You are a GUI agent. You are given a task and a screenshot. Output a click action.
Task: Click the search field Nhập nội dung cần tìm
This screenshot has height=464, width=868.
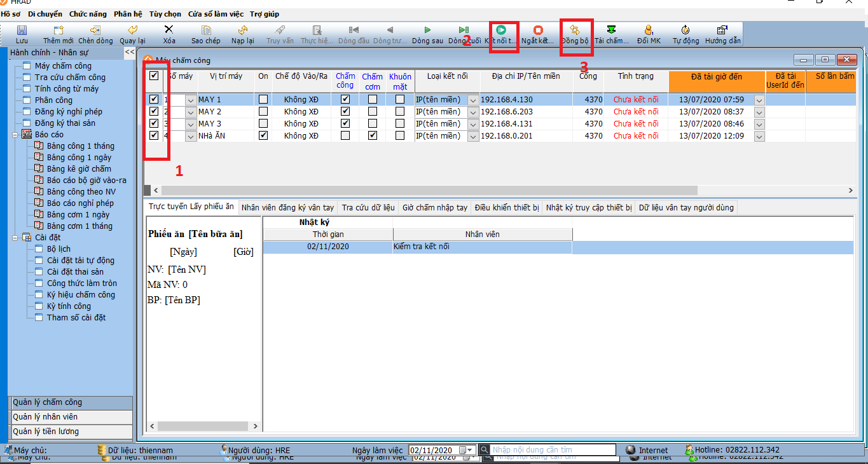pos(553,450)
